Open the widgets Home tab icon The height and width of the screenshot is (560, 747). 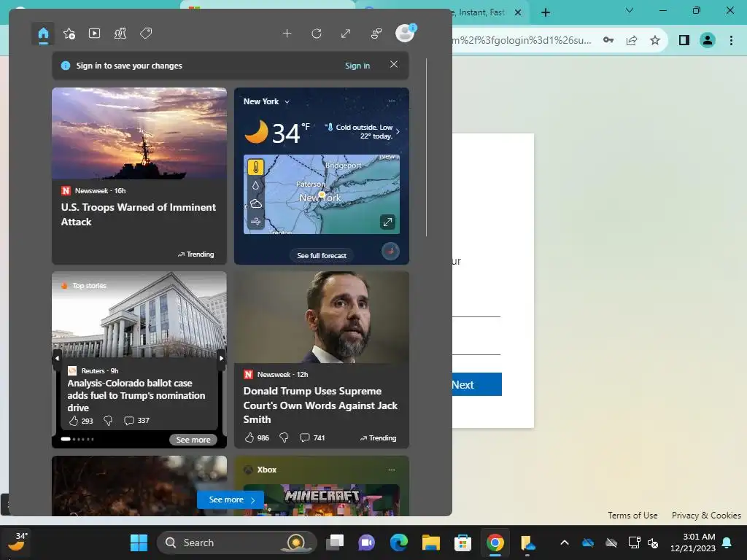tap(43, 34)
